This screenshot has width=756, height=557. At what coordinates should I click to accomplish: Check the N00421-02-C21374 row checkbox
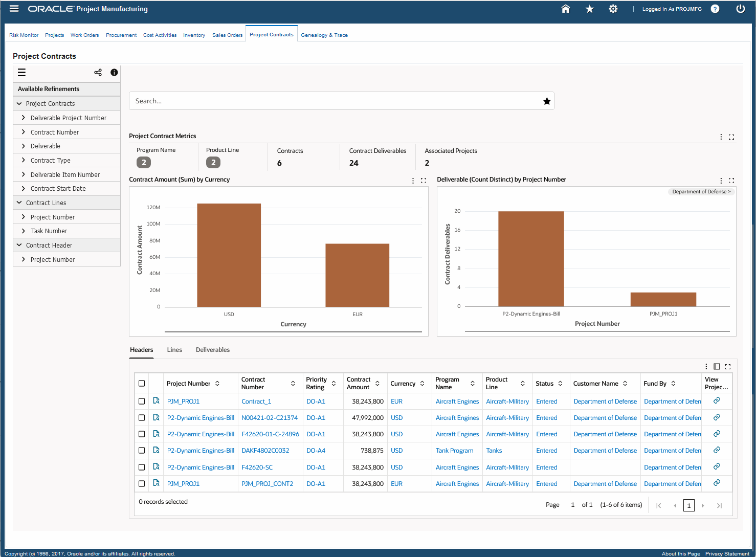[x=142, y=418]
